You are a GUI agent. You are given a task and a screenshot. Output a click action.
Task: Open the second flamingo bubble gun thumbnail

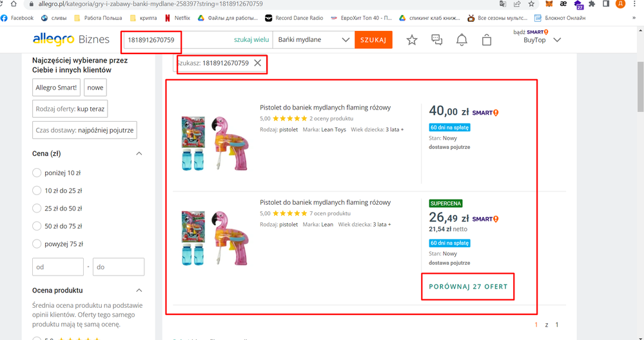coord(215,238)
